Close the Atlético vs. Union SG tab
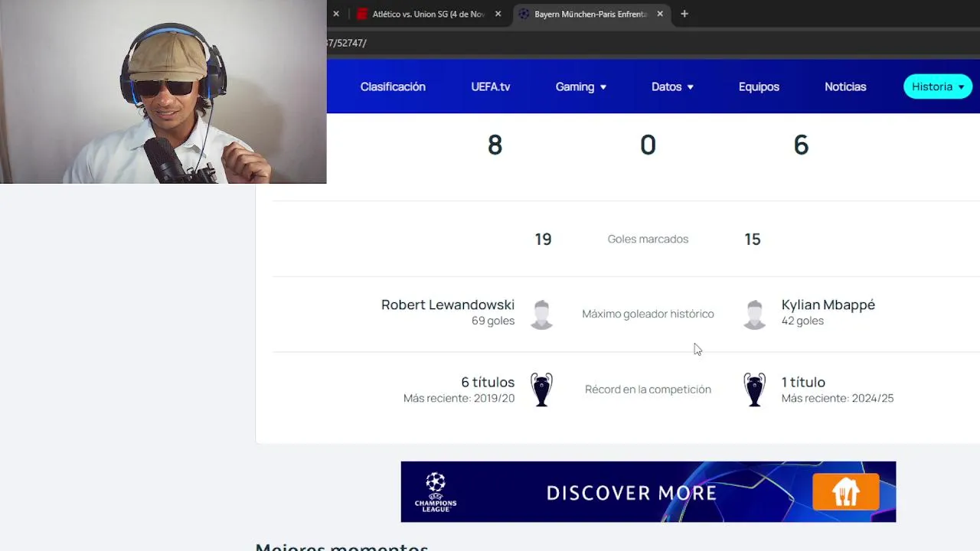 click(498, 14)
